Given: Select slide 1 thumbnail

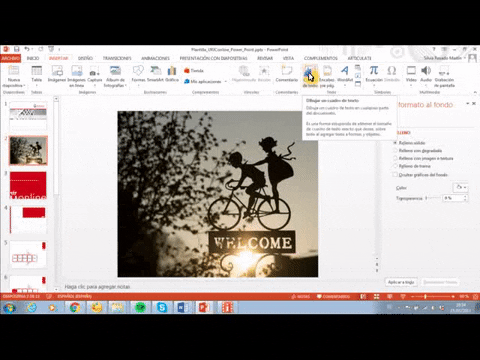Looking at the screenshot, I should pos(28,116).
